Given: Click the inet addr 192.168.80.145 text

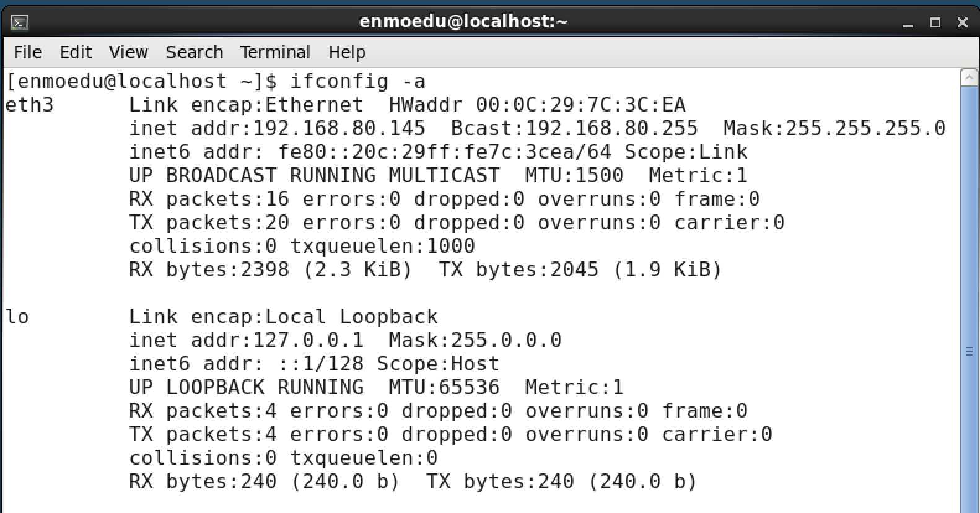Looking at the screenshot, I should (x=277, y=128).
